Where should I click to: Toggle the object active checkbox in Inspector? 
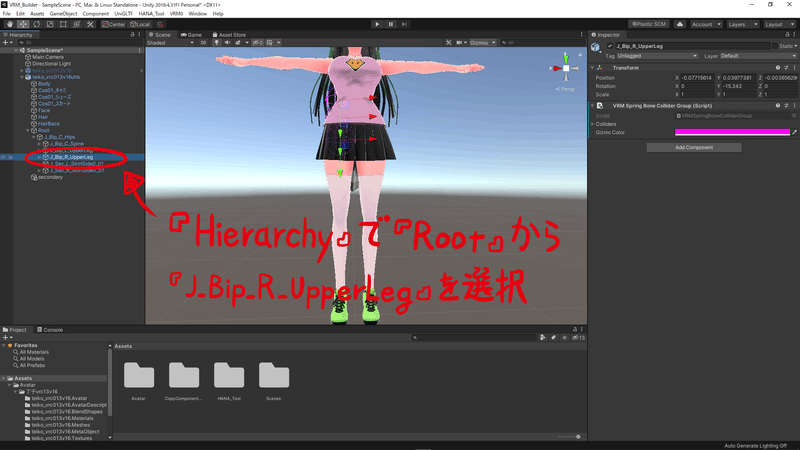(610, 46)
